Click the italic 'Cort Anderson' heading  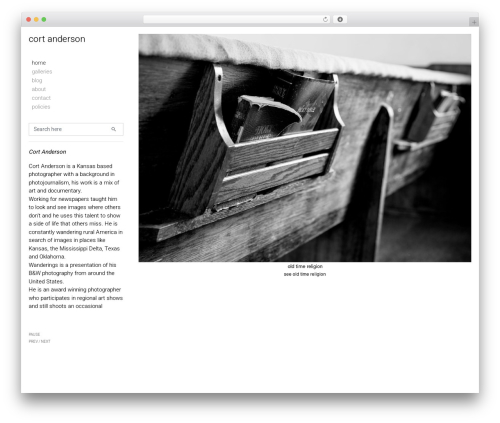click(47, 152)
